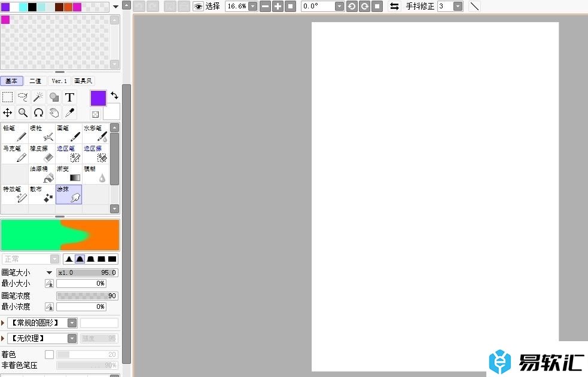Open the 画笔大小 size scale dropdown arrow
588x377 pixels.
49,272
